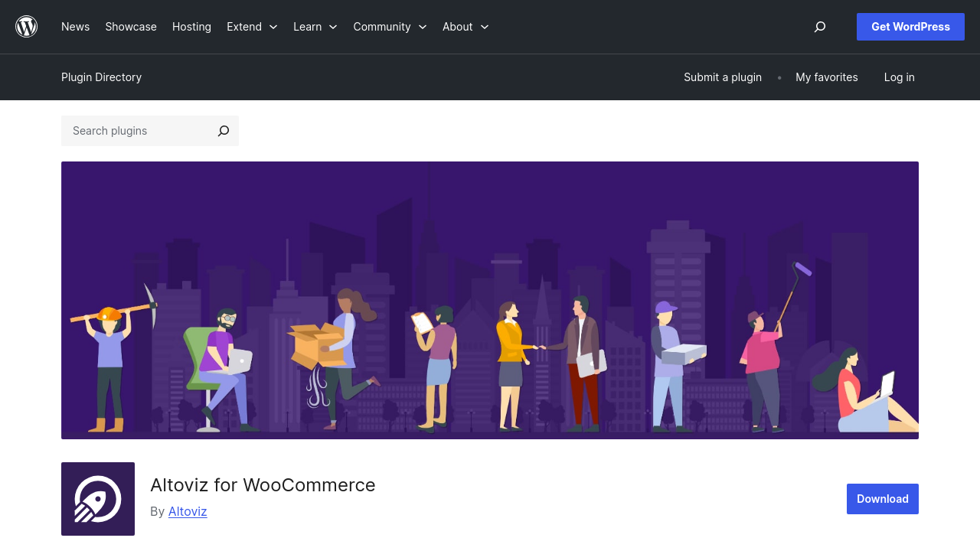Screen dimensions: 980x551
Task: Click the WordPress logo icon
Action: coord(27,27)
